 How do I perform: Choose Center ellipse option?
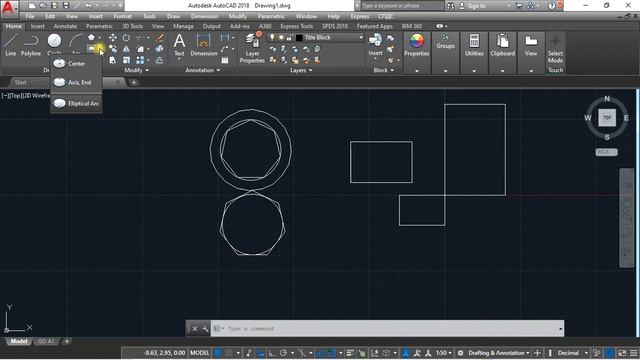76,64
